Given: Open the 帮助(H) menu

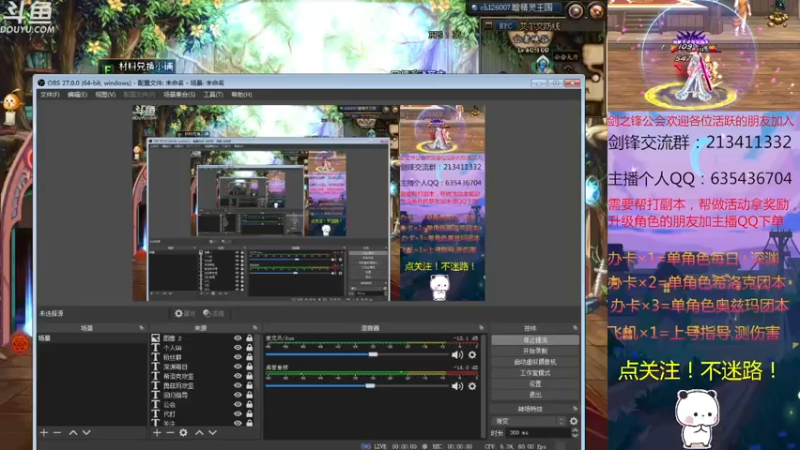Looking at the screenshot, I should click(241, 94).
